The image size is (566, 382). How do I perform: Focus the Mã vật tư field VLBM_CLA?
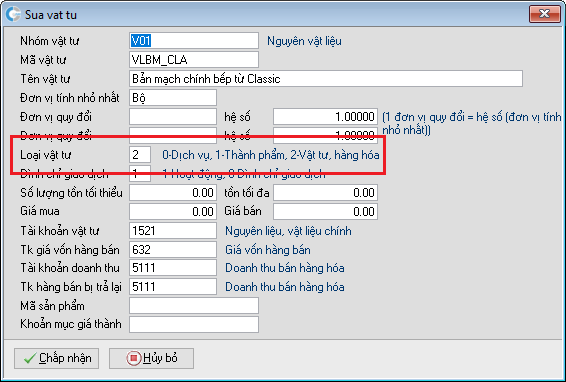coord(194,60)
